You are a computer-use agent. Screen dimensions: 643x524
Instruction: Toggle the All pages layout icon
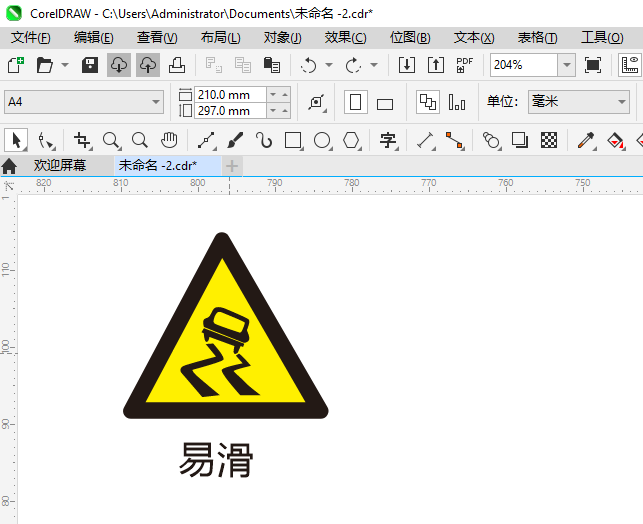click(428, 102)
